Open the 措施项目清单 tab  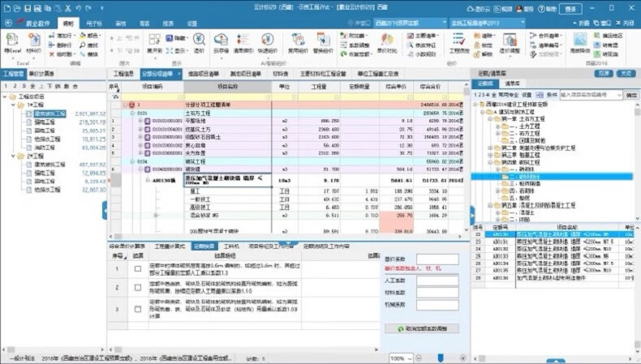point(204,73)
